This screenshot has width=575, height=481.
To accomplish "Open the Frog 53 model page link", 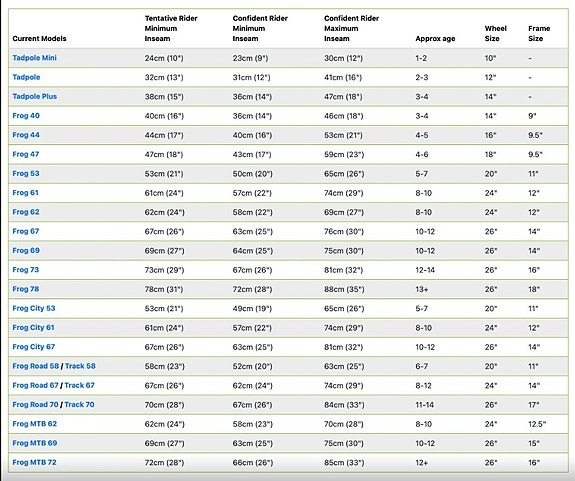I will click(26, 173).
